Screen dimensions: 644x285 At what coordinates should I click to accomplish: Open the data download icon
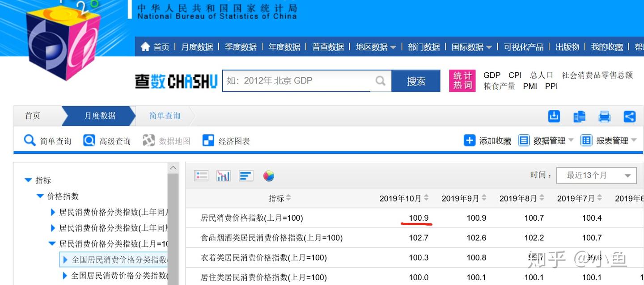pyautogui.click(x=554, y=116)
